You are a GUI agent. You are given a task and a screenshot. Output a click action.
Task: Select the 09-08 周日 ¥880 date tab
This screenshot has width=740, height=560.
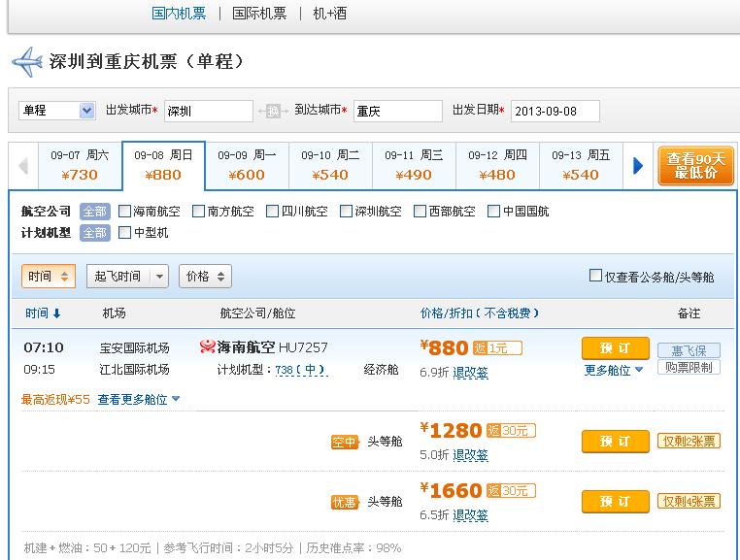[163, 166]
